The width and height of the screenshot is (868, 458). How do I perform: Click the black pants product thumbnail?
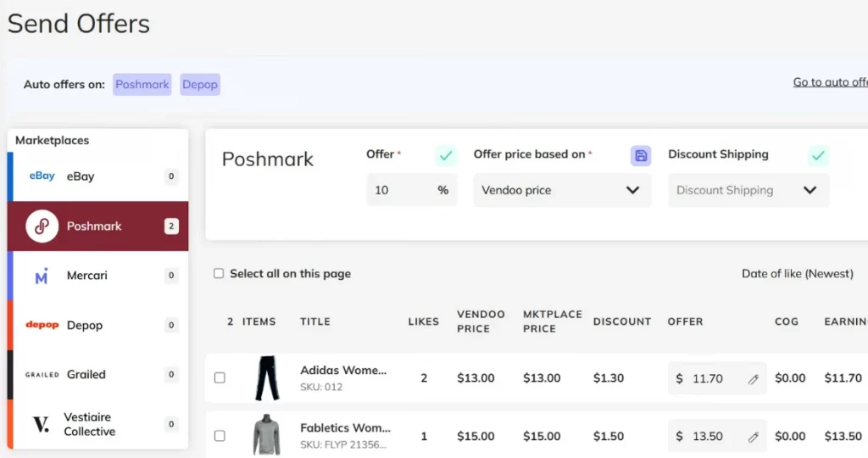point(267,377)
